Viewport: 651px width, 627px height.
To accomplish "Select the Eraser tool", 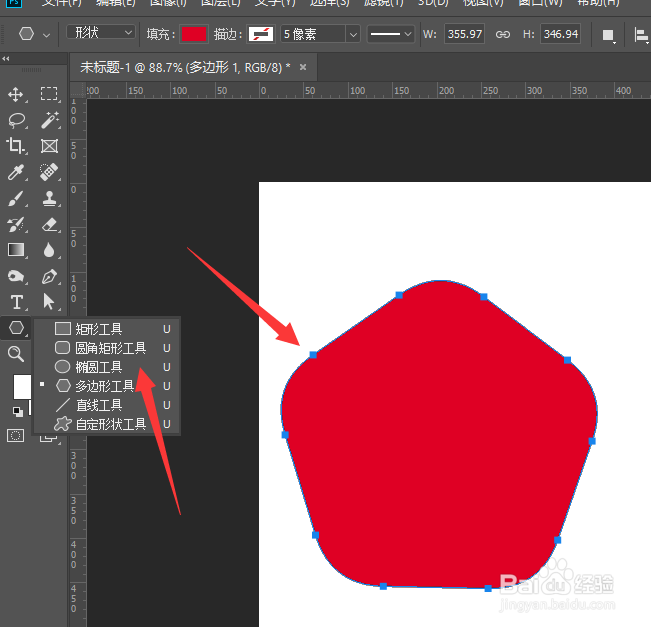I will (x=49, y=224).
